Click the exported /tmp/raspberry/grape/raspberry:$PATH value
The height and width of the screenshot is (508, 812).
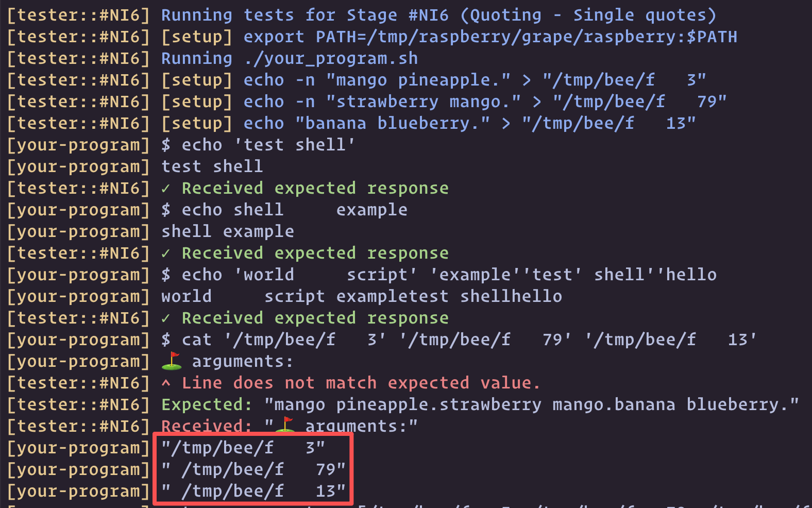[526, 37]
